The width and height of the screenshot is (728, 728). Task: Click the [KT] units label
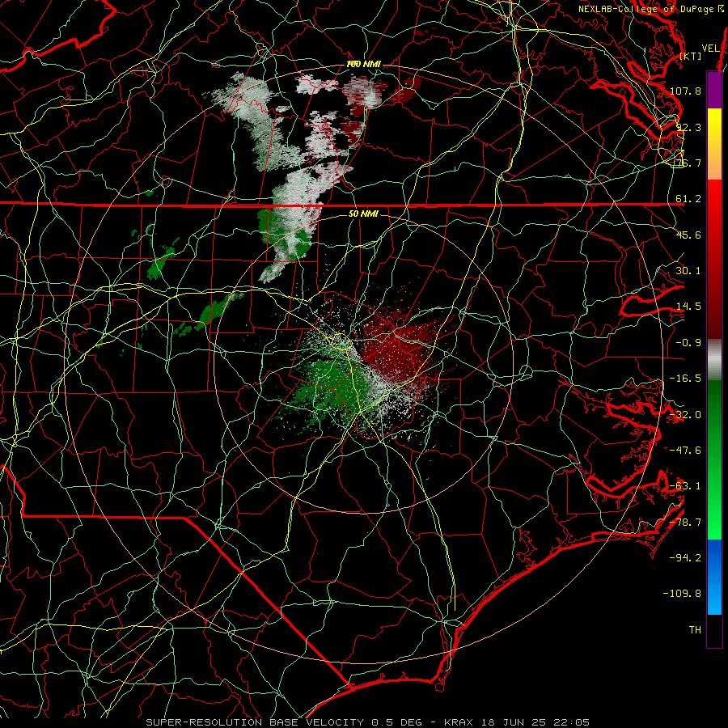[691, 56]
